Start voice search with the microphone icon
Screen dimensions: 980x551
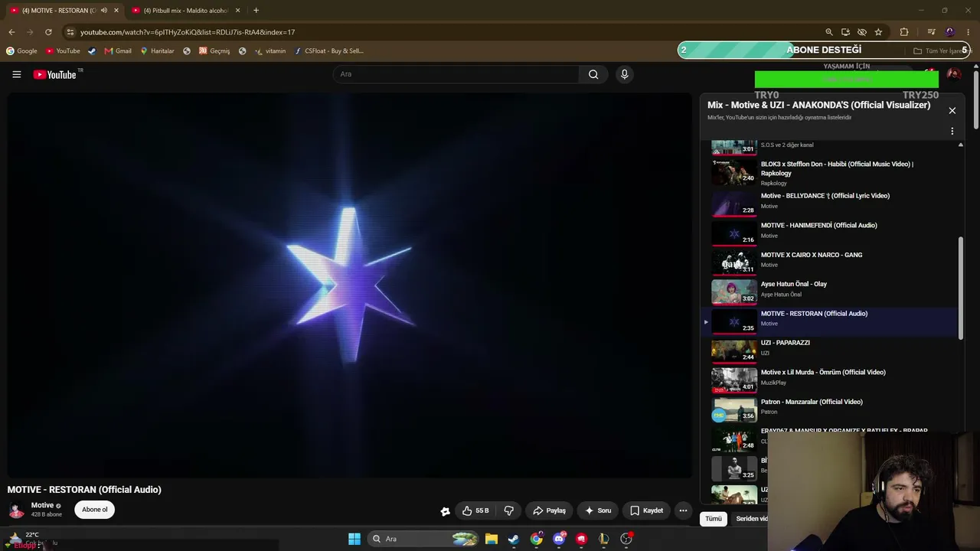[x=625, y=74]
